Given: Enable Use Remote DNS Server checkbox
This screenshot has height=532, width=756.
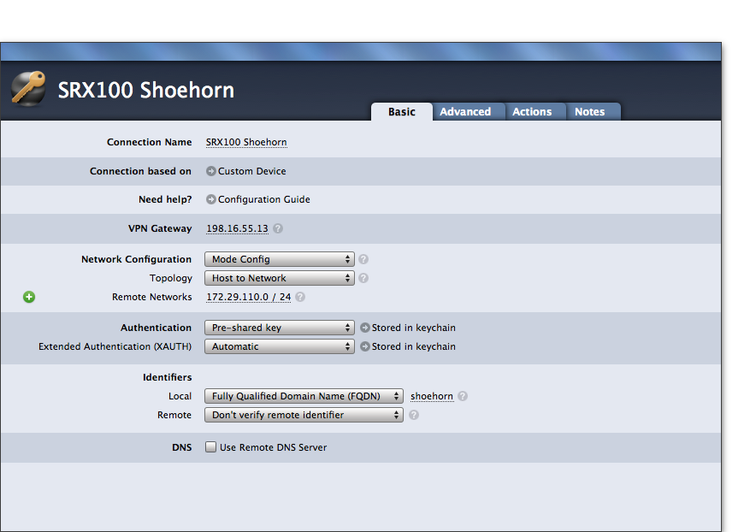Looking at the screenshot, I should [x=210, y=447].
